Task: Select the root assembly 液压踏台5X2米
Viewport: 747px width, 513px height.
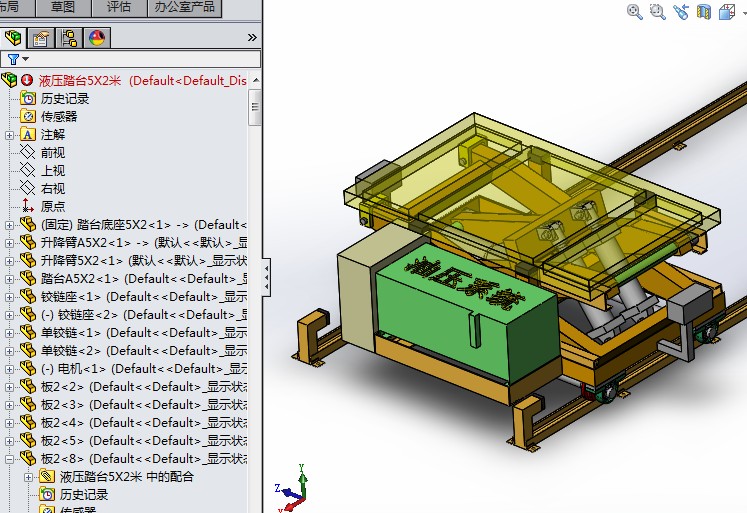Action: coord(80,80)
